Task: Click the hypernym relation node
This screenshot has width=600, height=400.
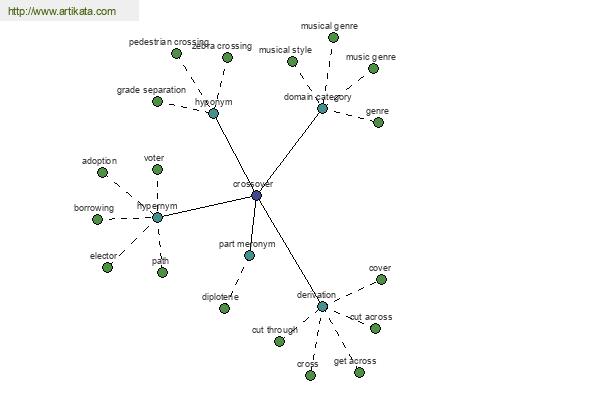Action: pos(157,217)
